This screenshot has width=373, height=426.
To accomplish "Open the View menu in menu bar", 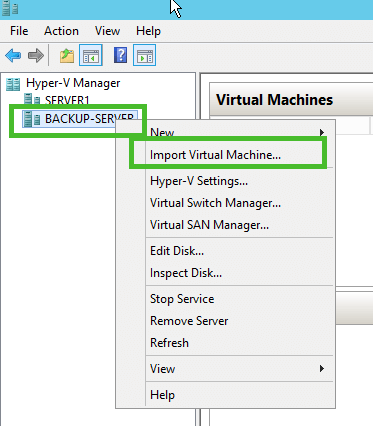I will click(x=107, y=31).
